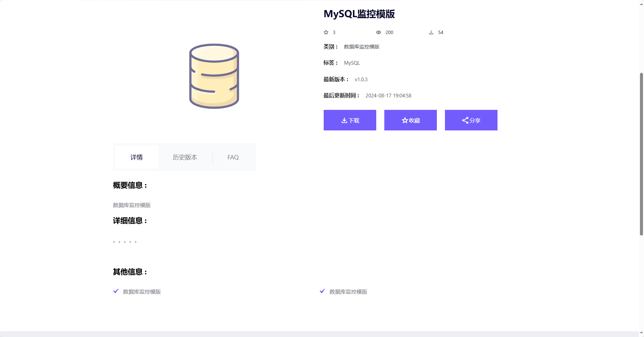Click the MySQL tag value

[x=352, y=63]
